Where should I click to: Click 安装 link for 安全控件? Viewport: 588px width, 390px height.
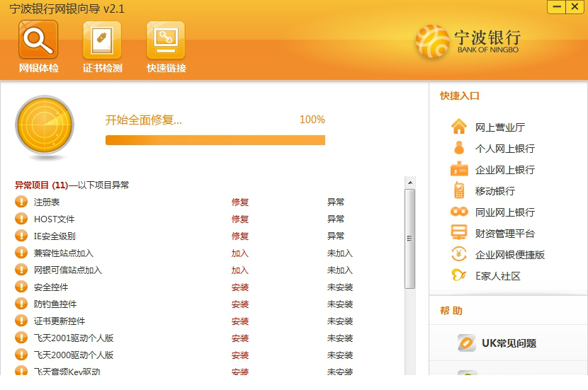[240, 287]
